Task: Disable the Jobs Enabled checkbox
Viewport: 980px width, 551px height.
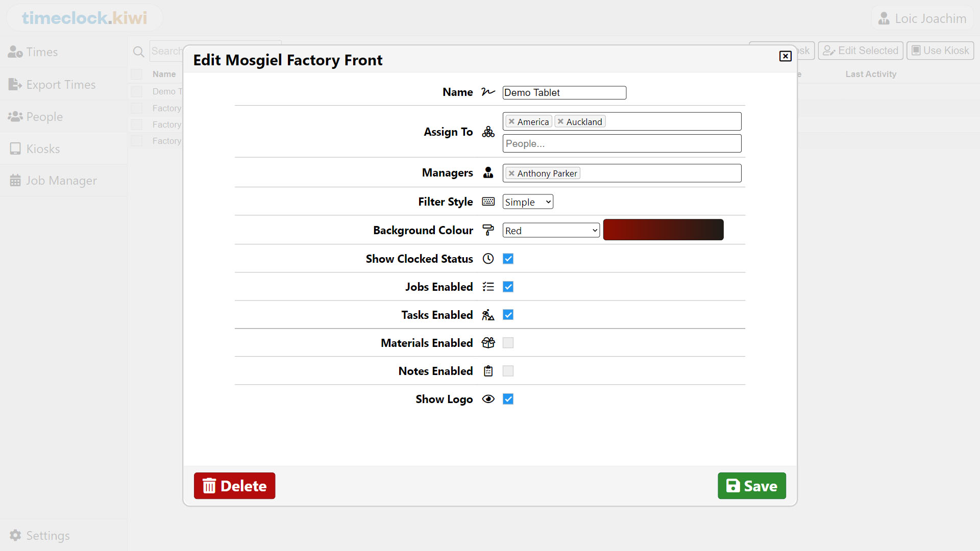Action: click(x=508, y=287)
